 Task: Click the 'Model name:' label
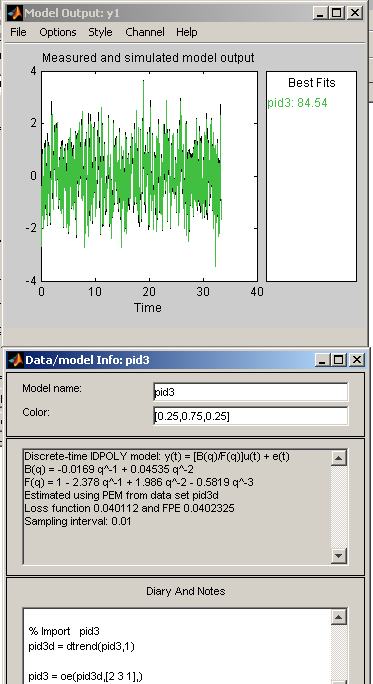click(x=52, y=388)
